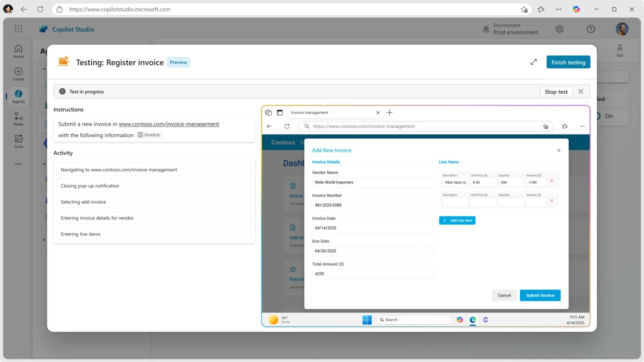Click the Finish testing button

click(x=568, y=62)
